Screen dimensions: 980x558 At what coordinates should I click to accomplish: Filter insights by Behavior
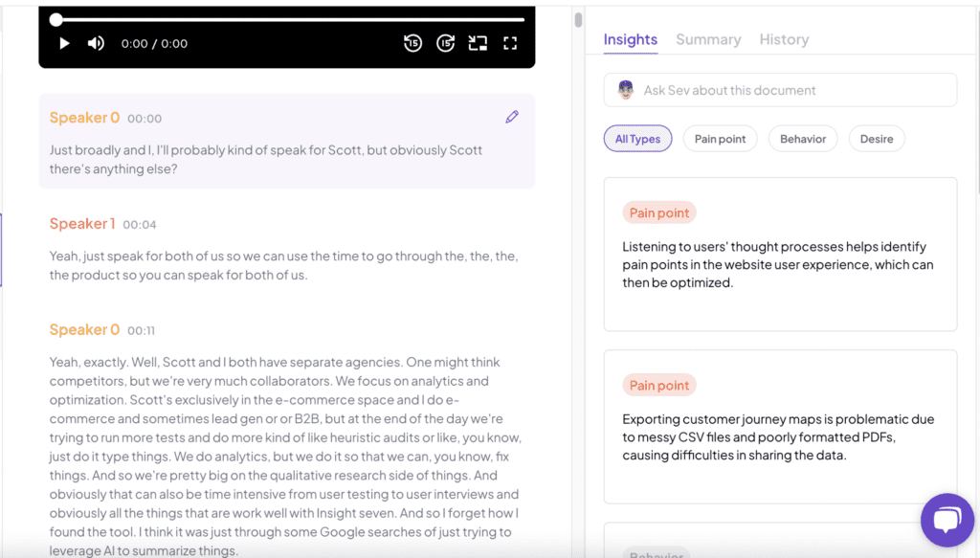803,139
